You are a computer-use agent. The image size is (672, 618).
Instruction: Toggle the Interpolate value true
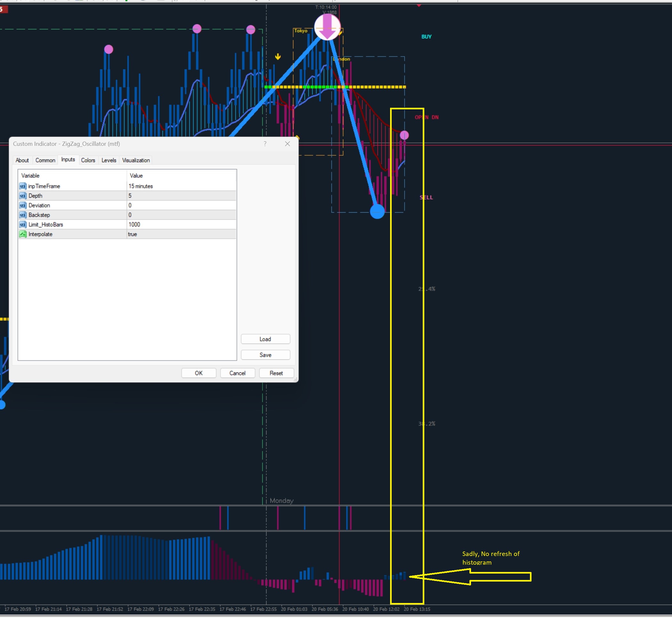click(x=181, y=234)
